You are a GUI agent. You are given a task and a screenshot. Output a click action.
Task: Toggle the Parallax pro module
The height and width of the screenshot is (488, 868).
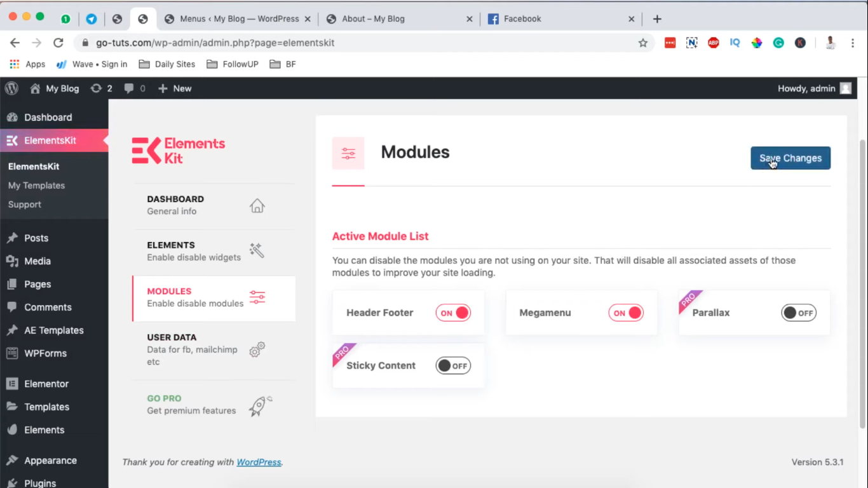(x=799, y=313)
